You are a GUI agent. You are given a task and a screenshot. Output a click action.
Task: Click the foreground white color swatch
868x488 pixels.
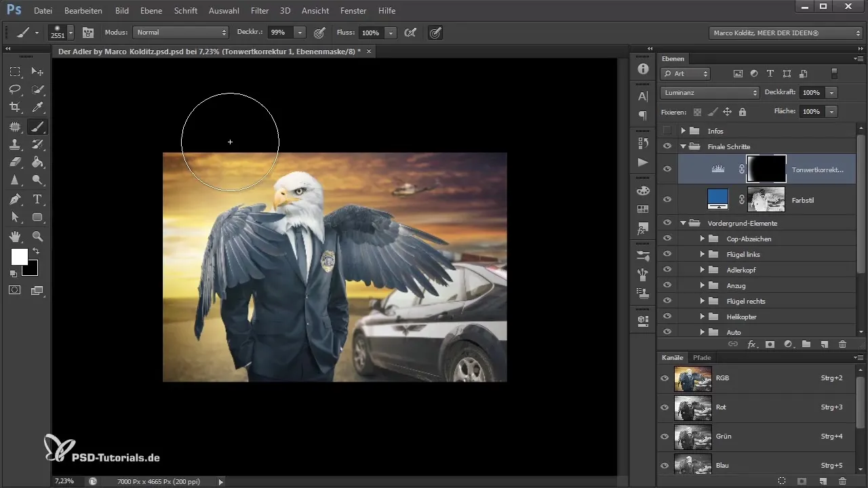pos(19,257)
